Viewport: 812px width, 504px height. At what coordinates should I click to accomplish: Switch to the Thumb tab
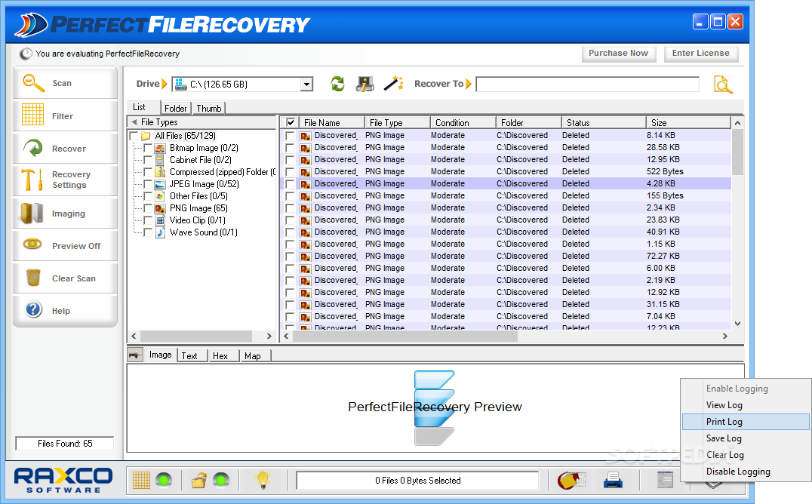pyautogui.click(x=209, y=108)
